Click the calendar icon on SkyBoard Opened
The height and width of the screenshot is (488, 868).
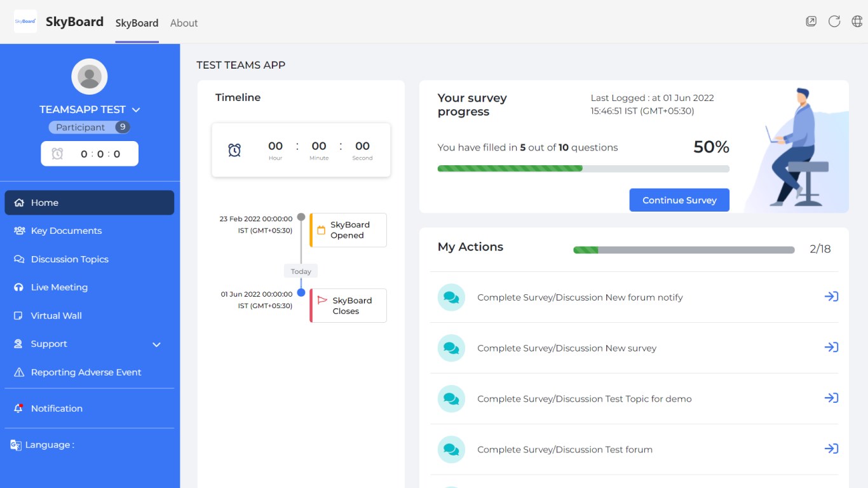click(x=321, y=230)
